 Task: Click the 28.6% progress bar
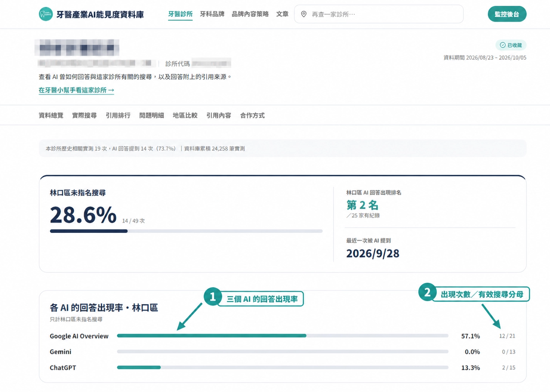click(x=186, y=231)
